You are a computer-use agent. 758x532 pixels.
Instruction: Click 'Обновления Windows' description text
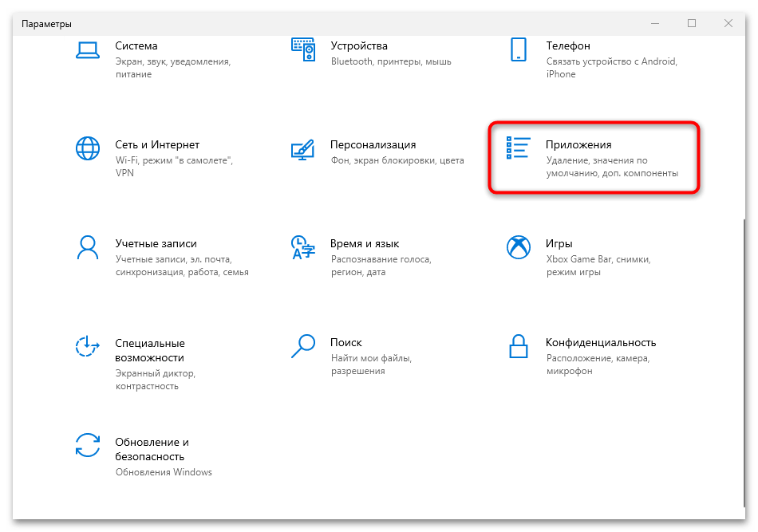point(164,472)
